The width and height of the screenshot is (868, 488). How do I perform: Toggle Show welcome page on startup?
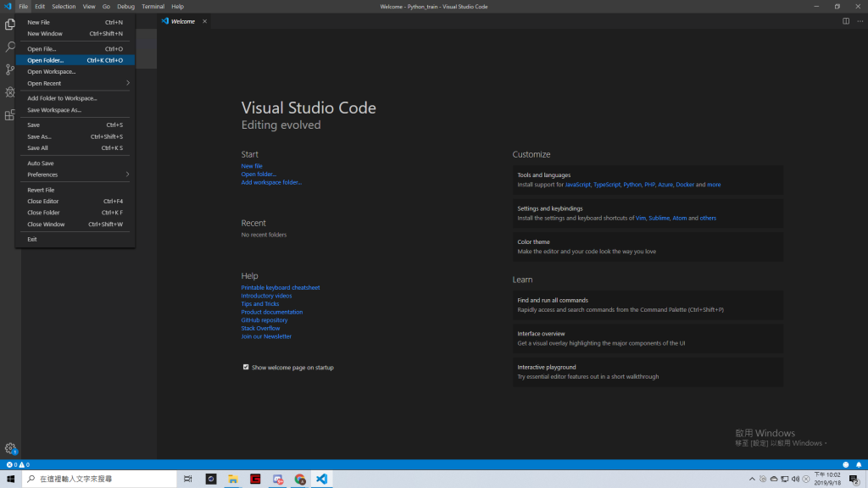246,367
